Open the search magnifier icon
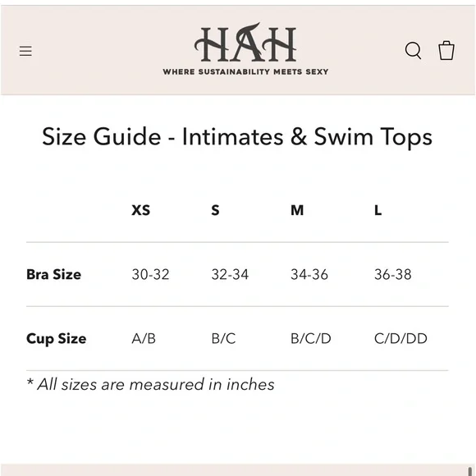476x476 pixels. [413, 50]
